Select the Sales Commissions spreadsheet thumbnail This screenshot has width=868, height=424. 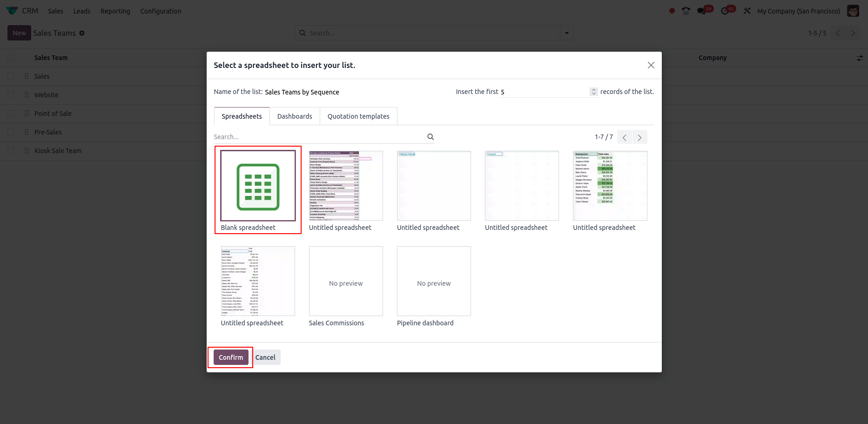(346, 282)
